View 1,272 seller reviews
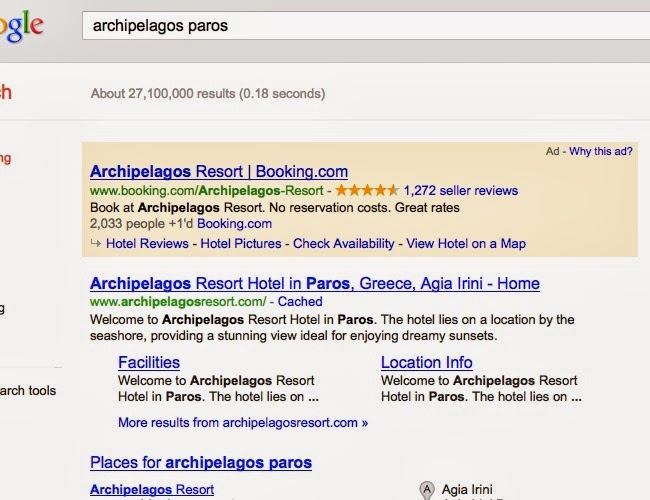Screen dimensions: 650x500 [x=461, y=190]
